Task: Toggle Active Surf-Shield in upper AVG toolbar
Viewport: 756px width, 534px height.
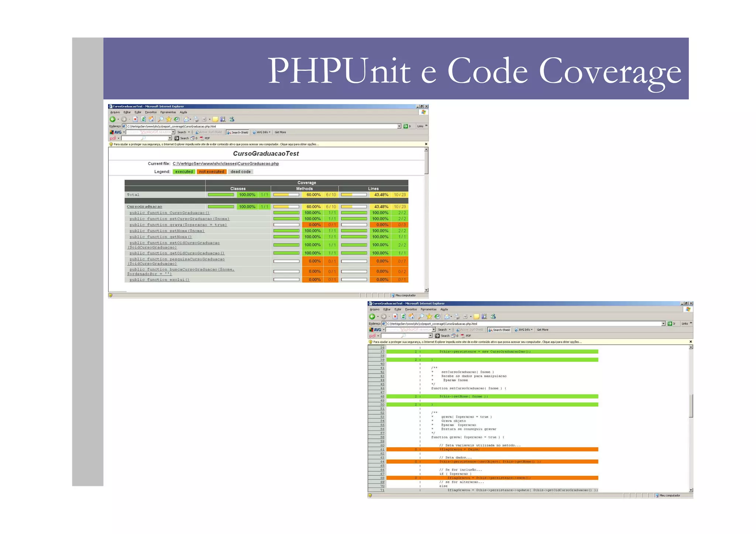Action: tap(209, 132)
